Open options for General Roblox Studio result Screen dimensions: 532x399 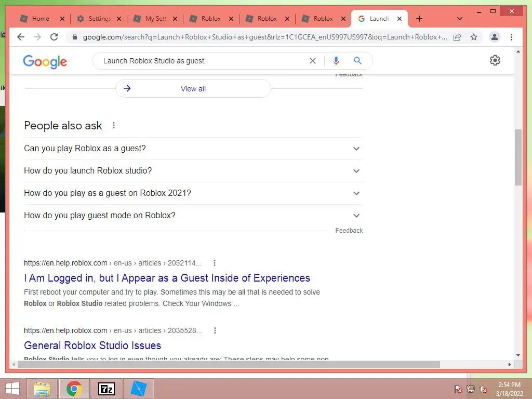(215, 330)
